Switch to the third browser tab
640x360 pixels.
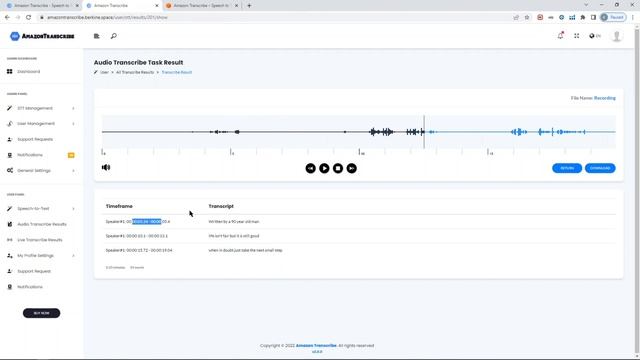coord(202,6)
